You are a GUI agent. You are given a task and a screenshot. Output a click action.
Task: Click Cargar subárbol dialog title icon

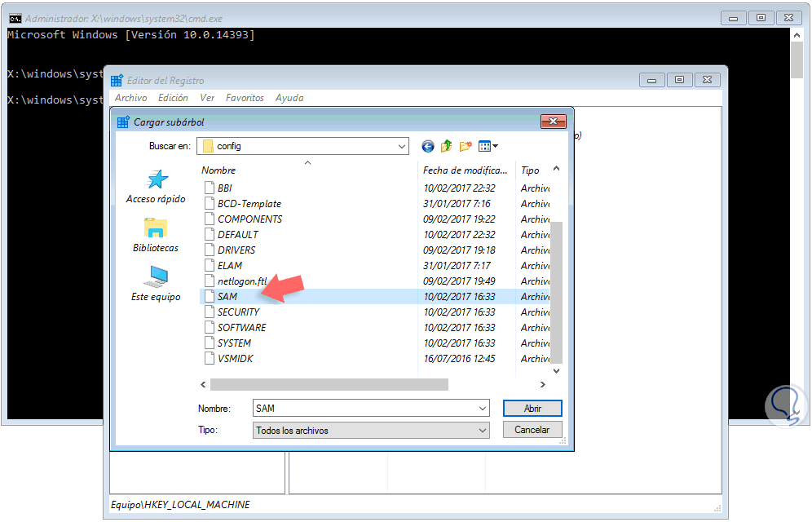(x=123, y=122)
